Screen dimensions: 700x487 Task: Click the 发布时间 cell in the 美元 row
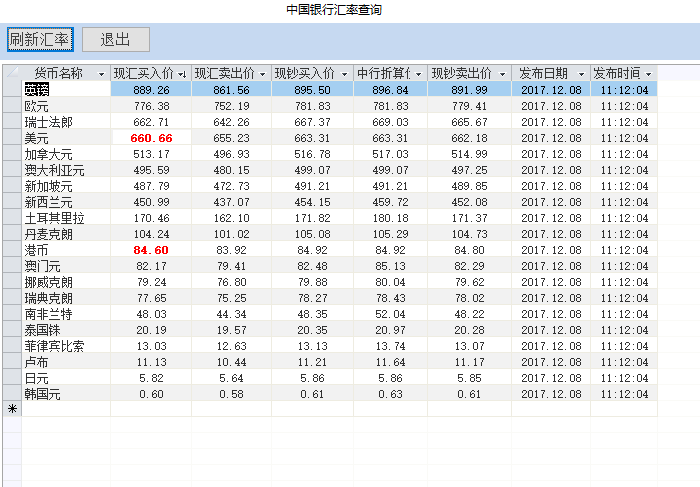coord(624,138)
